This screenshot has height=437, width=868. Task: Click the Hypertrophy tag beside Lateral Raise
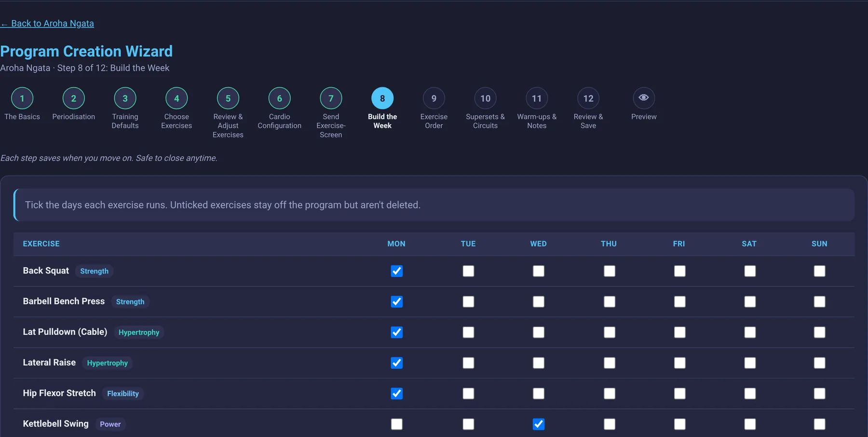(107, 363)
